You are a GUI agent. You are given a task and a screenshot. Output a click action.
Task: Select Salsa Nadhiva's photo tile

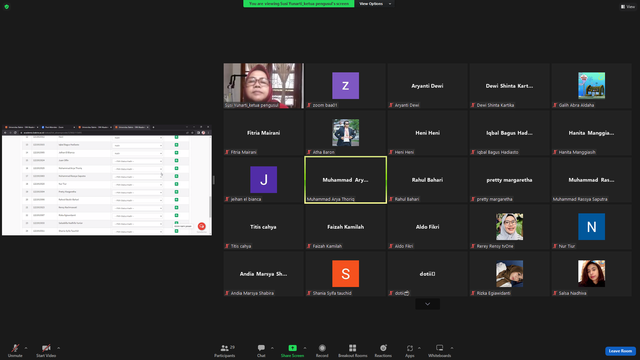591,273
